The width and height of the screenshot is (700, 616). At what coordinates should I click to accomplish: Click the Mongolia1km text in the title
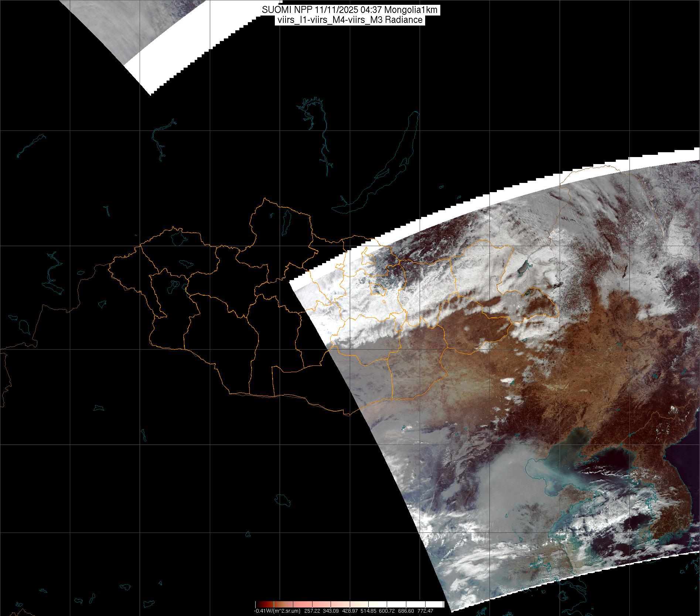coord(415,10)
